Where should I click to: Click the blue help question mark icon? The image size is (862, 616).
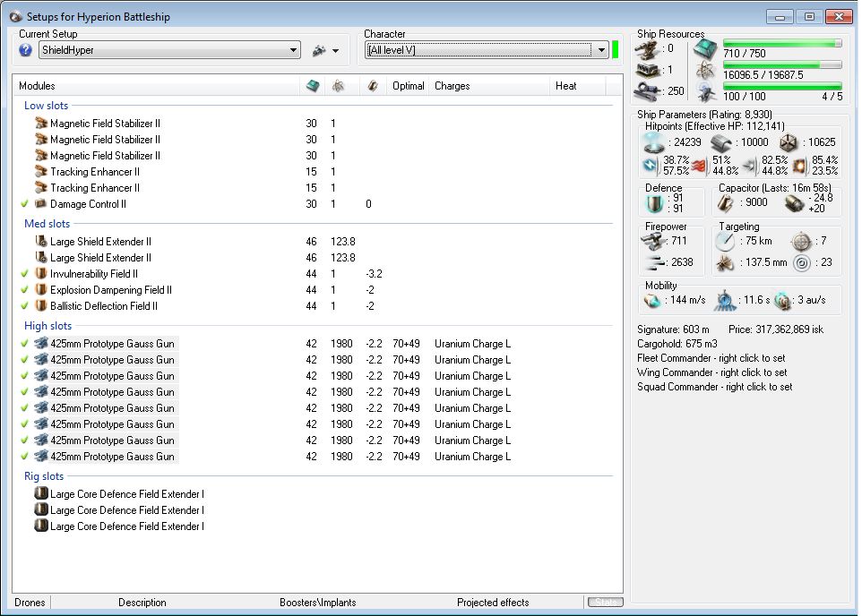click(25, 50)
